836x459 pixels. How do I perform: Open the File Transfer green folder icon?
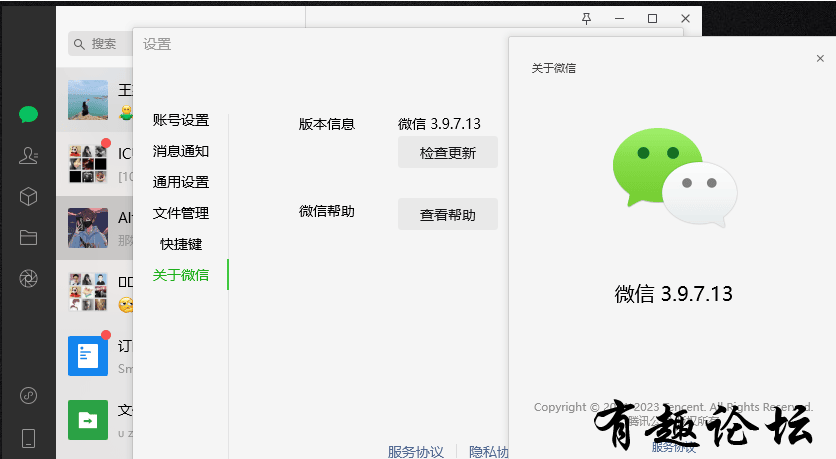click(x=88, y=420)
